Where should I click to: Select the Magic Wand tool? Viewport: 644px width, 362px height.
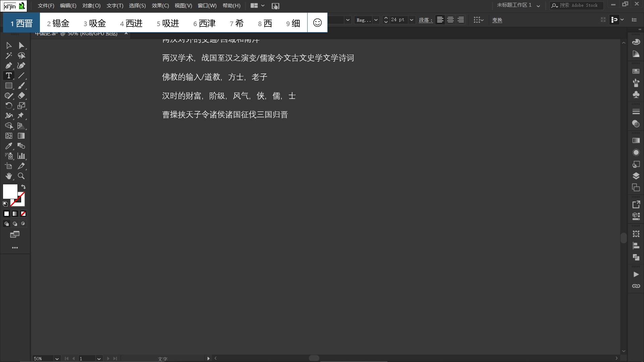[x=9, y=56]
